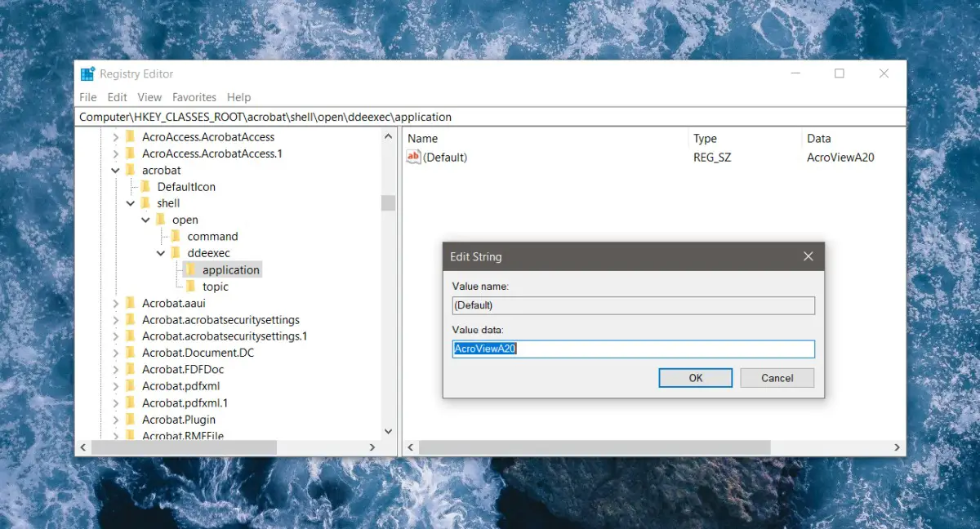The width and height of the screenshot is (980, 529).
Task: Select the Acrobat.aaui folder icon
Action: tap(130, 303)
